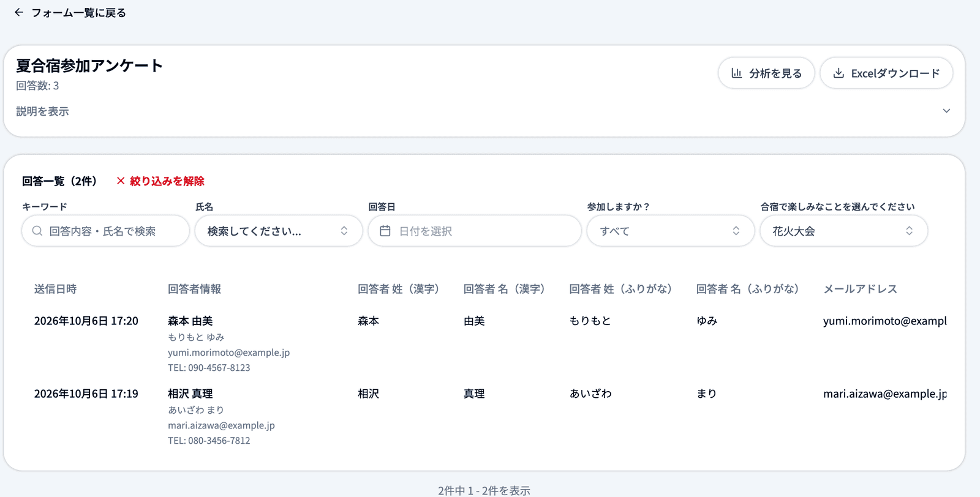Click respondent name 相沢 真理
This screenshot has width=980, height=497.
[x=190, y=394]
